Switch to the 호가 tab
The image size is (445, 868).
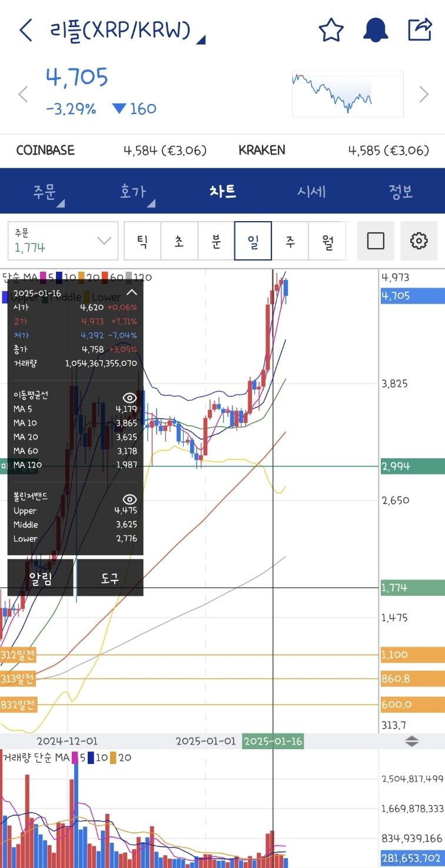pos(134,192)
